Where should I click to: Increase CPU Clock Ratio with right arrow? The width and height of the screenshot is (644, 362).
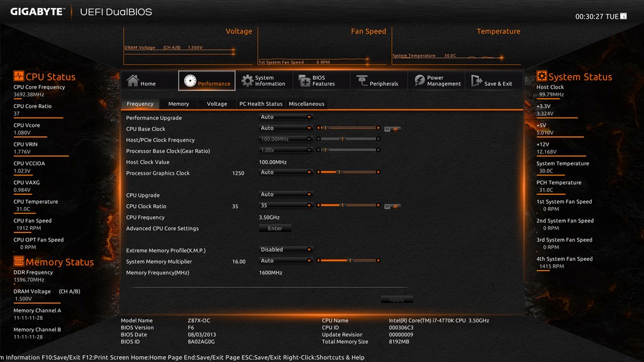[378, 206]
